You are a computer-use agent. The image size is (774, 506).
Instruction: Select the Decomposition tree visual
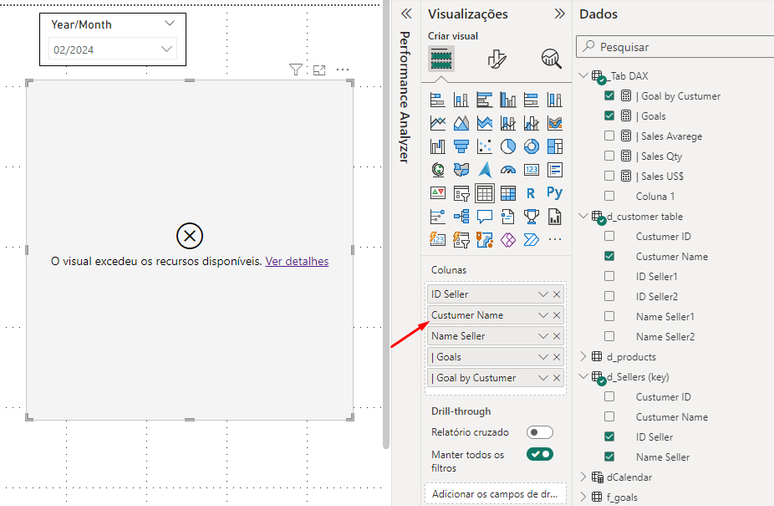tap(461, 216)
